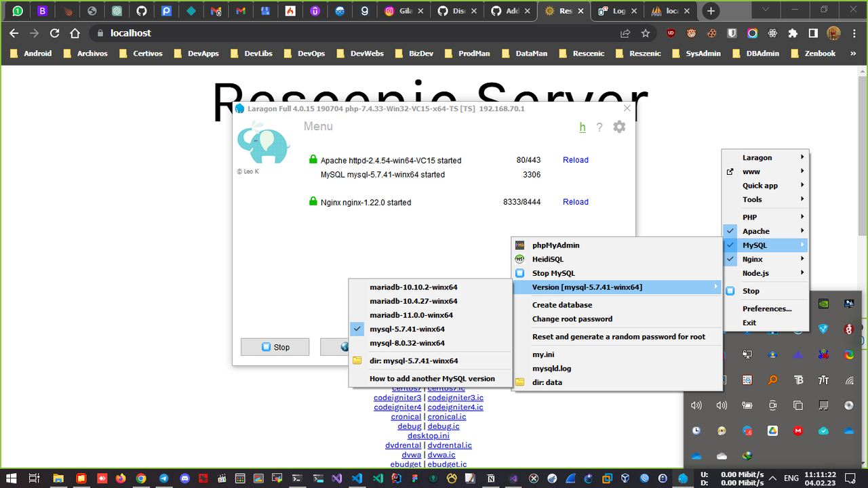Open Preferences... in Laragon menu
Viewport: 868px width, 488px height.
click(766, 308)
